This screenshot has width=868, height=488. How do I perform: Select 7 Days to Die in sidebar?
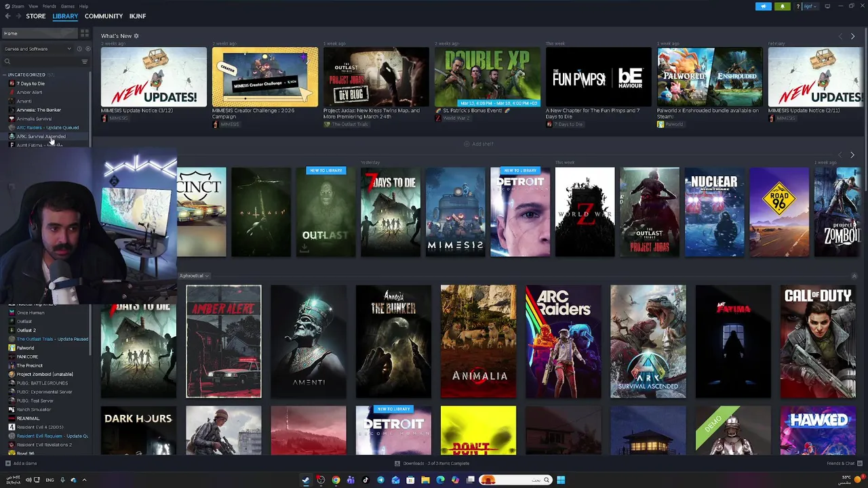coord(31,83)
